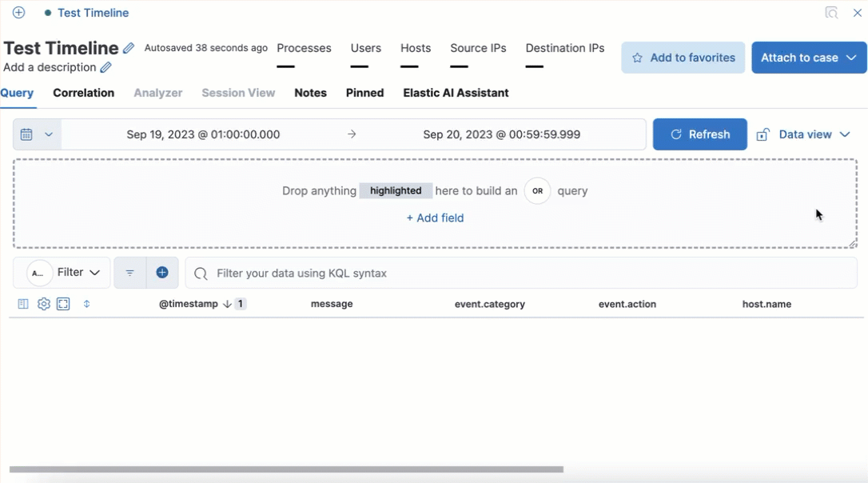Click the settings gear above the events table

(x=43, y=304)
